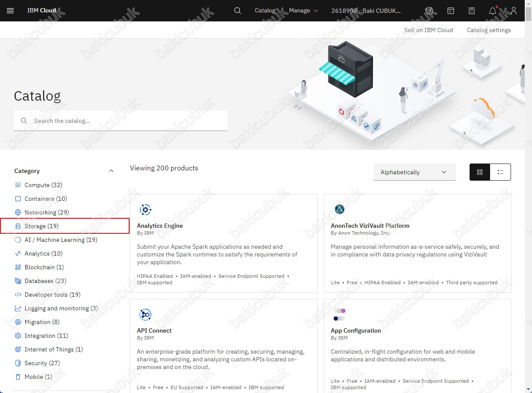Viewport: 532px width, 393px height.
Task: Go to the IBM Cloud home link
Action: pyautogui.click(x=42, y=11)
